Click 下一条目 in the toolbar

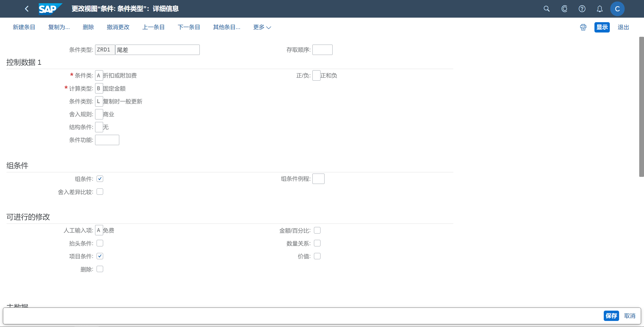pyautogui.click(x=189, y=27)
